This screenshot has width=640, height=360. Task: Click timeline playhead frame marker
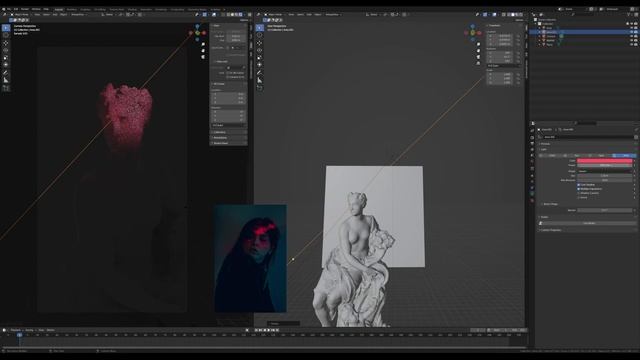[19, 335]
